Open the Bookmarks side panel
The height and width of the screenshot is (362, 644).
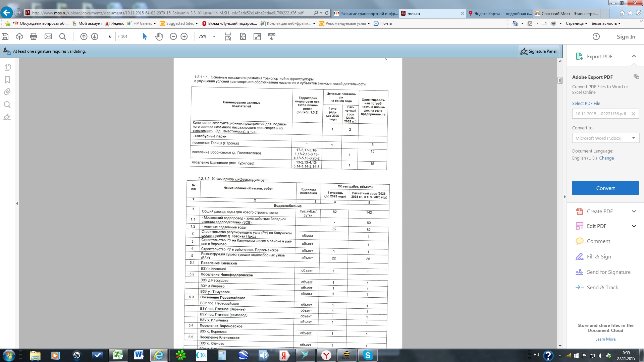point(7,80)
